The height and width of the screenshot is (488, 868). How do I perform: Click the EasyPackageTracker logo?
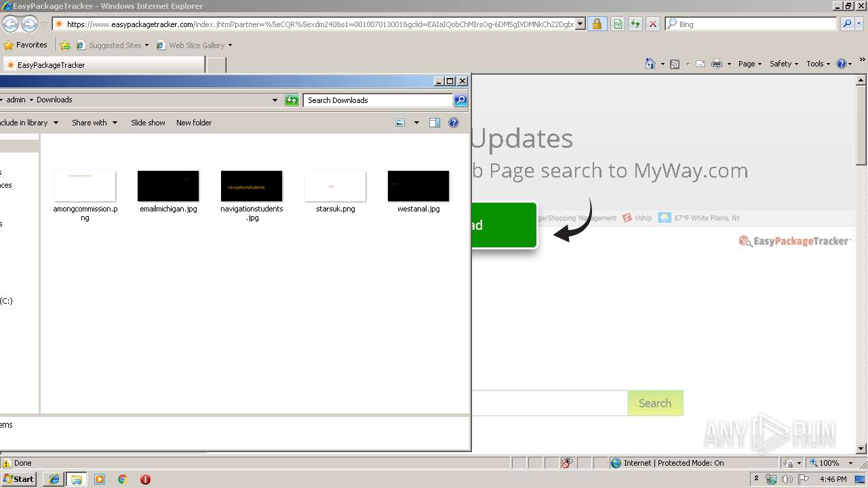(794, 241)
